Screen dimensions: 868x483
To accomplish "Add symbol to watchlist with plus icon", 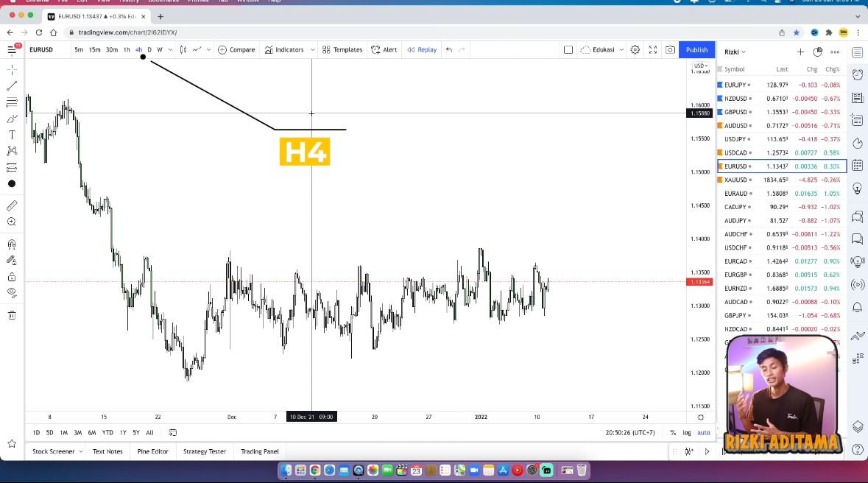I will pyautogui.click(x=800, y=52).
